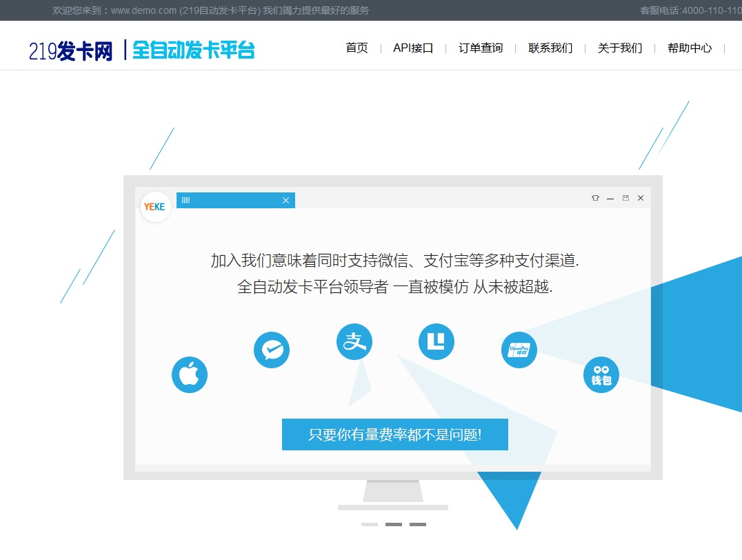
Task: Close the blue tab with the X
Action: [285, 201]
